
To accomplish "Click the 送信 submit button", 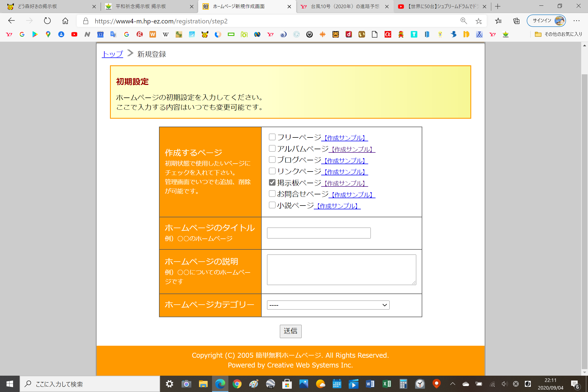I will coord(290,331).
